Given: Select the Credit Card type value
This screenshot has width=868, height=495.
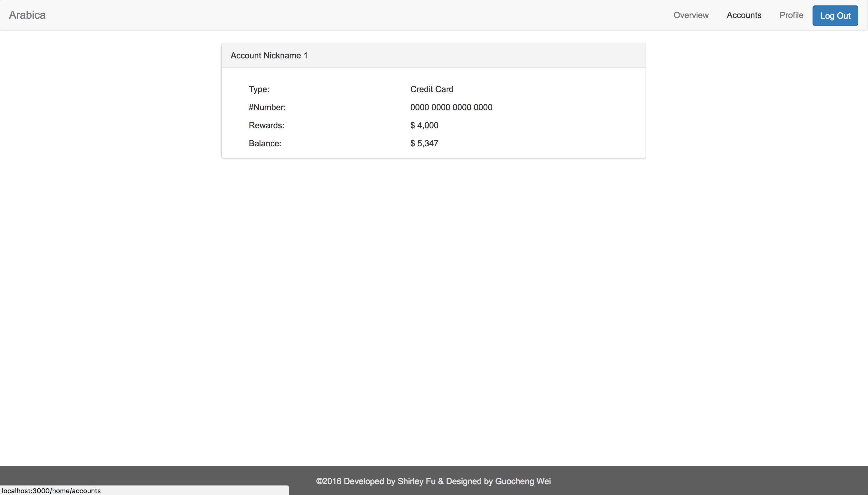Looking at the screenshot, I should coord(432,89).
